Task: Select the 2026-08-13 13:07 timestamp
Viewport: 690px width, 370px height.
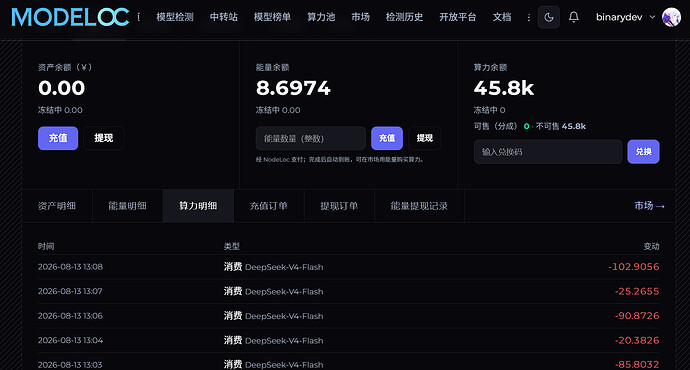Action: [70, 291]
